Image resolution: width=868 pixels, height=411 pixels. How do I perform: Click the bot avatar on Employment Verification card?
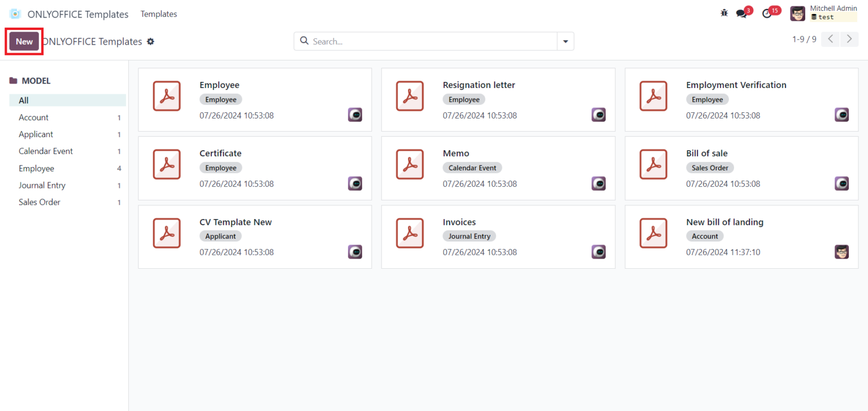[x=841, y=115]
